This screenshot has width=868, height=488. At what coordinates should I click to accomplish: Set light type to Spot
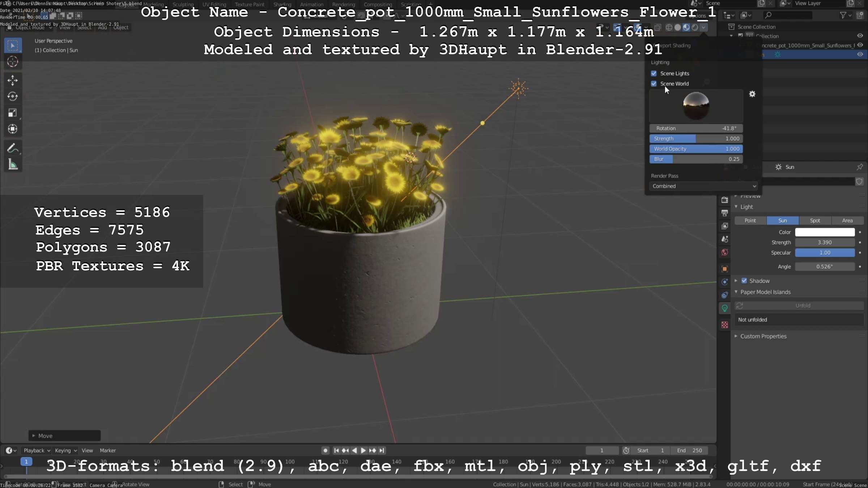pyautogui.click(x=815, y=221)
